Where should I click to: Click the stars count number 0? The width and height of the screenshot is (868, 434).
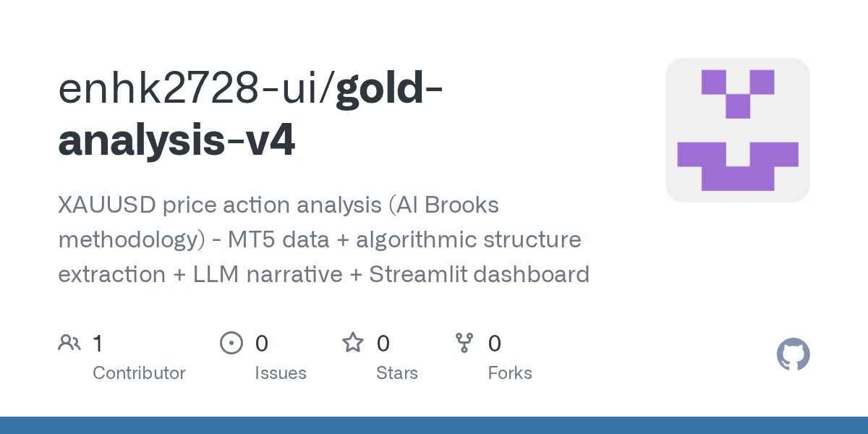click(383, 343)
